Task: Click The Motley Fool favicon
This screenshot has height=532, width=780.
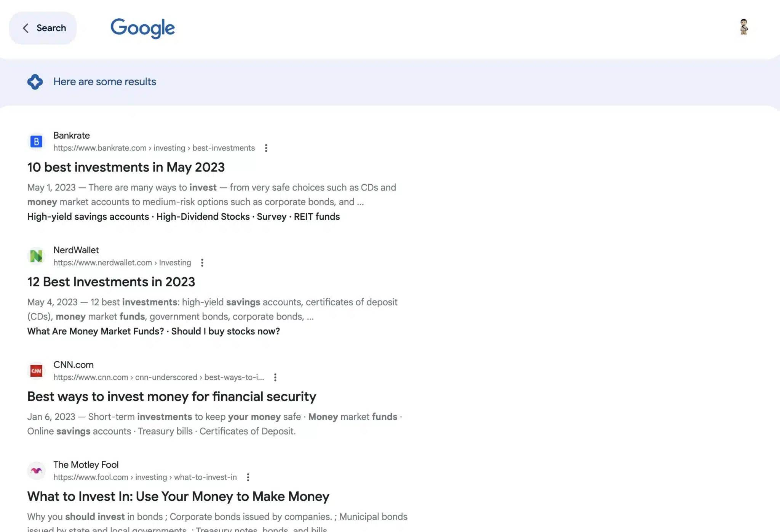Action: pyautogui.click(x=36, y=471)
